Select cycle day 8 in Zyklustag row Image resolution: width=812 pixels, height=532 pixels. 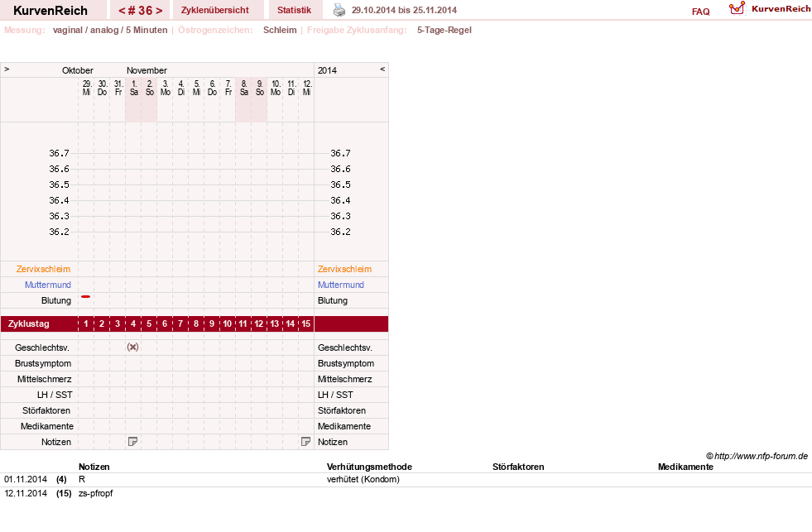(196, 324)
